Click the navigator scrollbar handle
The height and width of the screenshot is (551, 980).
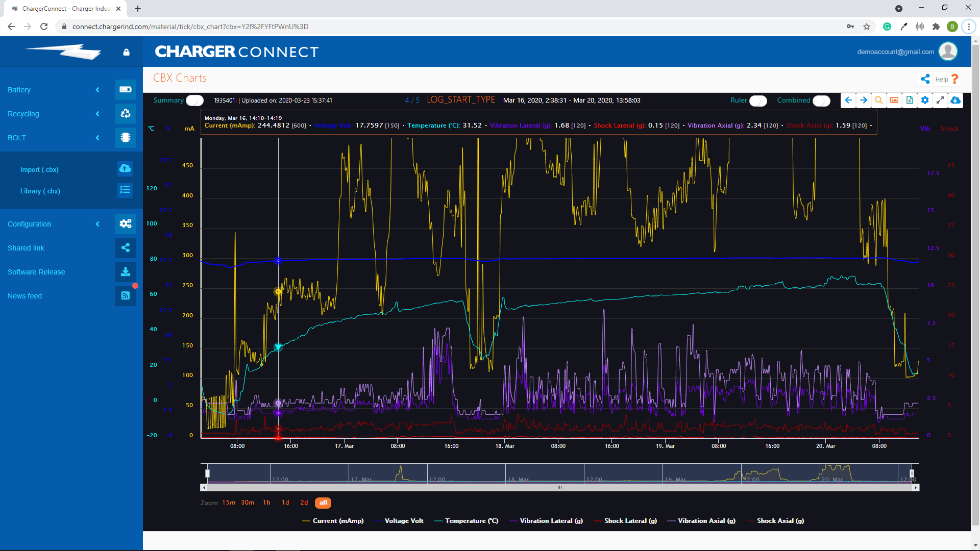(559, 488)
